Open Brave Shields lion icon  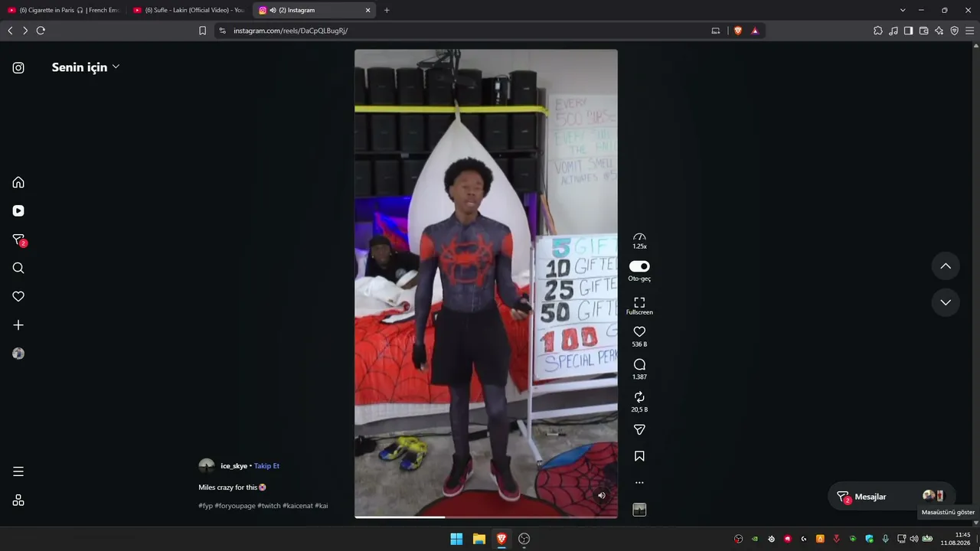click(738, 31)
